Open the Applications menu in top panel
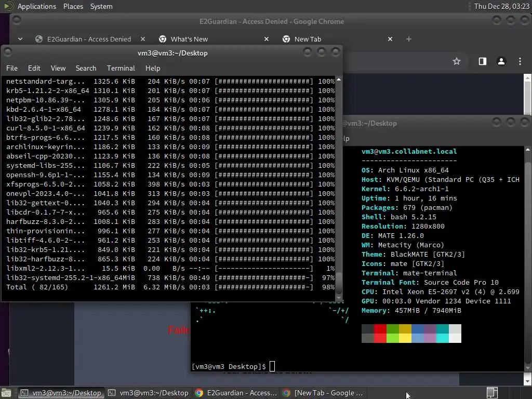Screen dimensions: 532x399 37,6
